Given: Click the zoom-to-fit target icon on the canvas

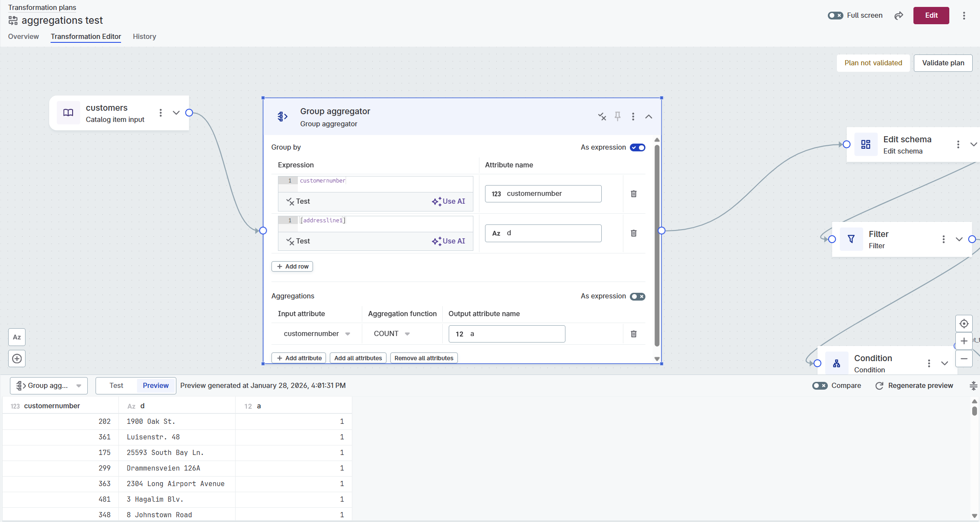Looking at the screenshot, I should point(964,323).
